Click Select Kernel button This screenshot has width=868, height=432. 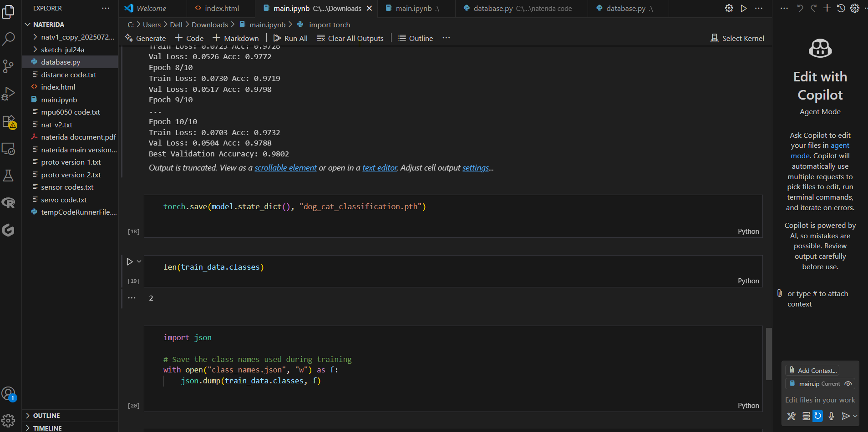click(737, 38)
